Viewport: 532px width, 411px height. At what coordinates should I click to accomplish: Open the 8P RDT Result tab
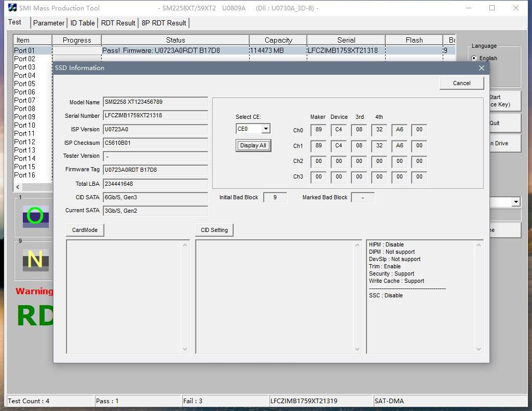[164, 23]
